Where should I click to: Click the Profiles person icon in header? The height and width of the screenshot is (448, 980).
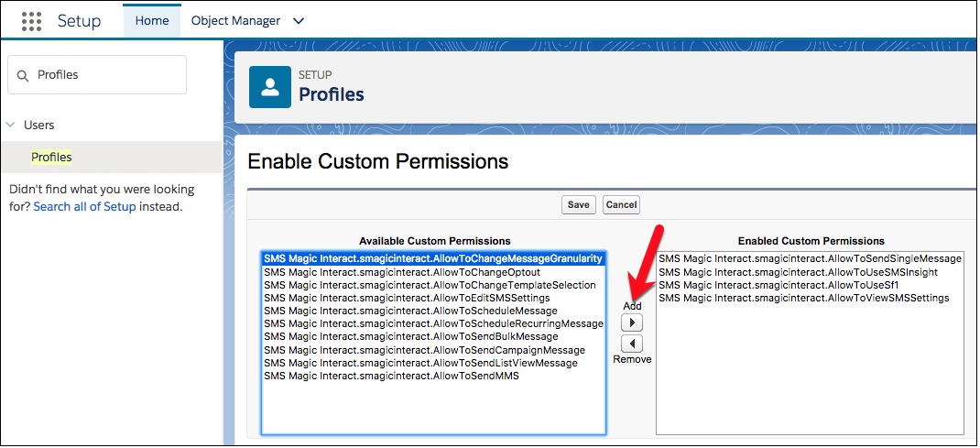270,87
